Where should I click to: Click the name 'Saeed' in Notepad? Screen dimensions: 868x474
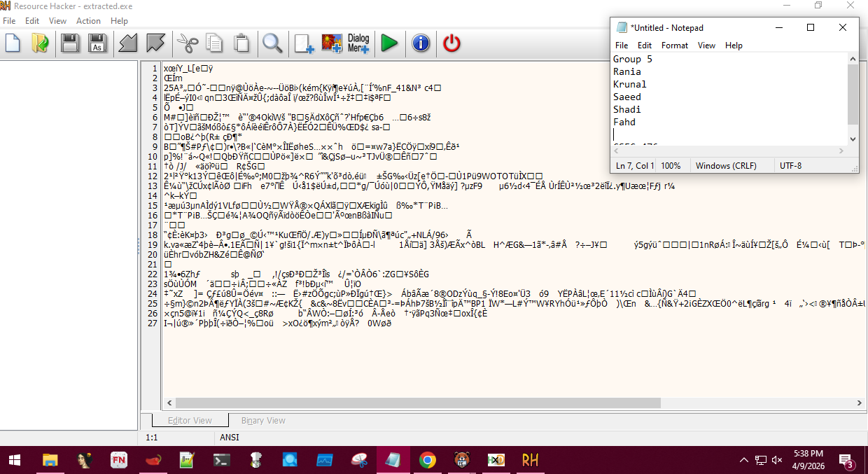(627, 97)
